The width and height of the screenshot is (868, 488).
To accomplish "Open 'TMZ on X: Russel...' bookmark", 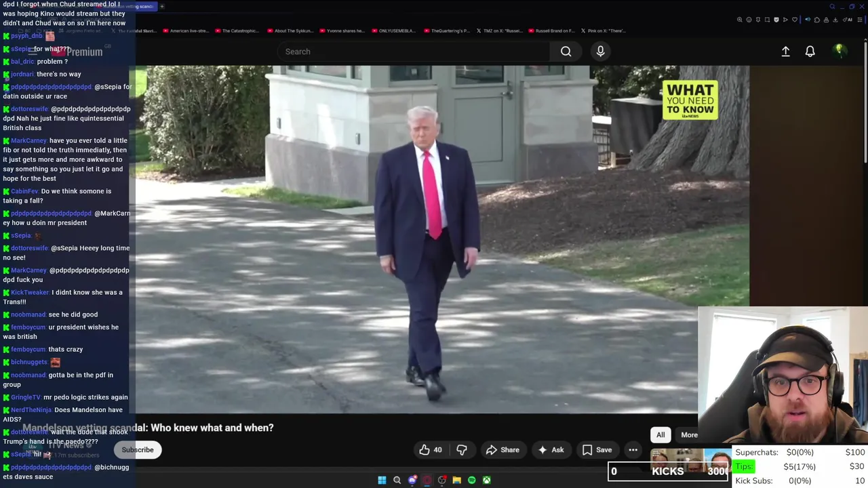I will (499, 30).
